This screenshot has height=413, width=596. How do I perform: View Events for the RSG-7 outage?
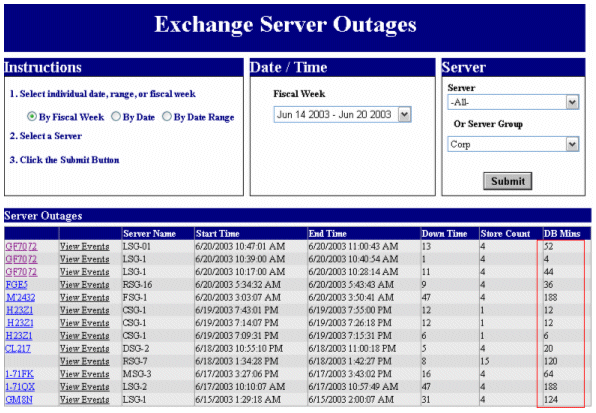[84, 361]
